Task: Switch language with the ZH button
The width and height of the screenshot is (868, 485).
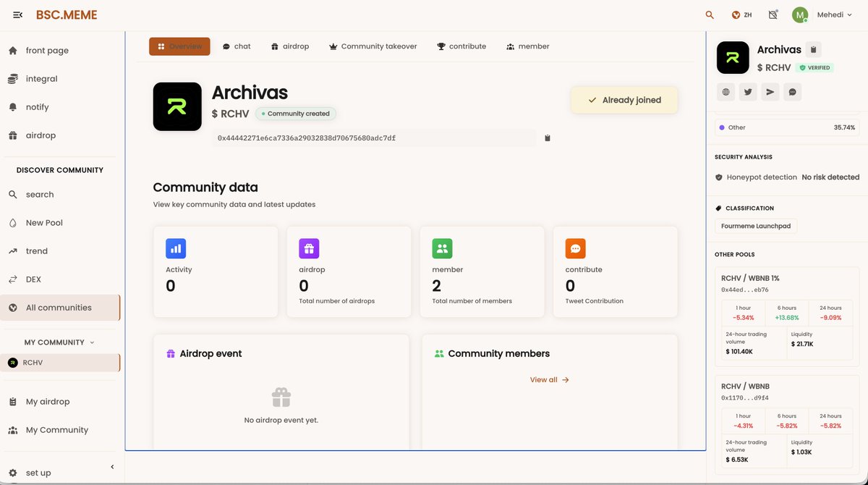Action: pos(741,15)
